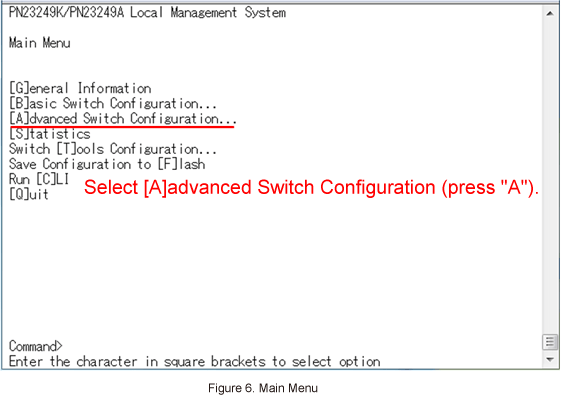Click Save Configuration to [F]lash
Screen dimensions: 561x410
pos(107,164)
